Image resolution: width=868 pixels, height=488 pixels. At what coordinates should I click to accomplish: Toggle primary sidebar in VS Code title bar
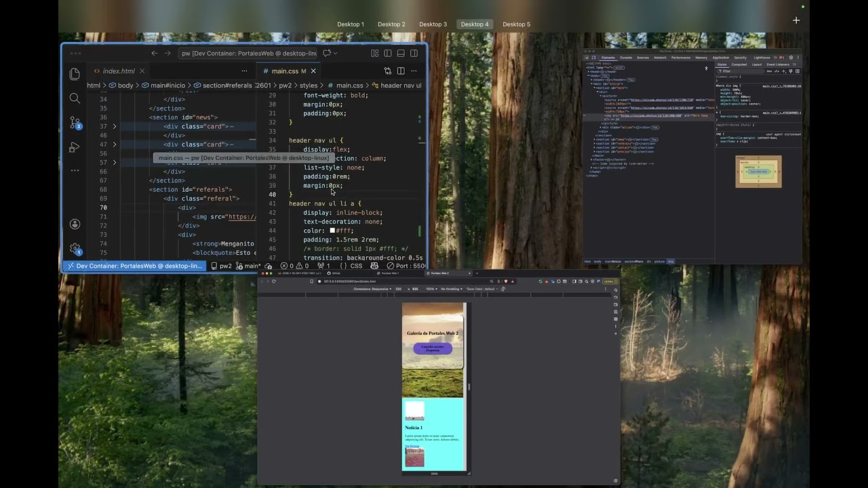388,53
